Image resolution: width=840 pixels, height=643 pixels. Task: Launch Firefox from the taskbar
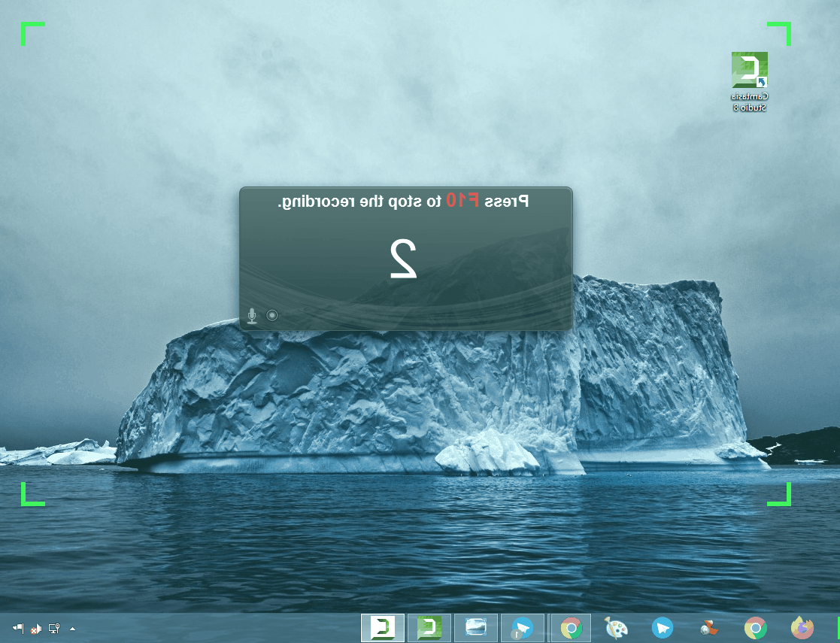coord(802,627)
